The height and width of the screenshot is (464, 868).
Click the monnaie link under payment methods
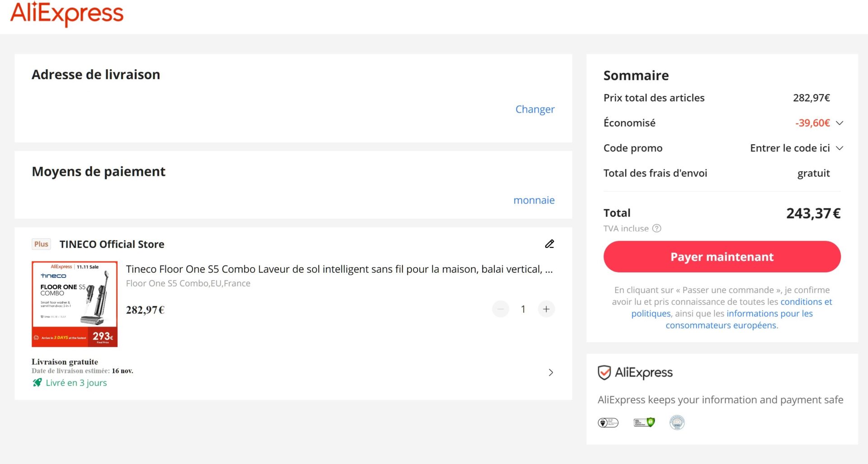534,200
